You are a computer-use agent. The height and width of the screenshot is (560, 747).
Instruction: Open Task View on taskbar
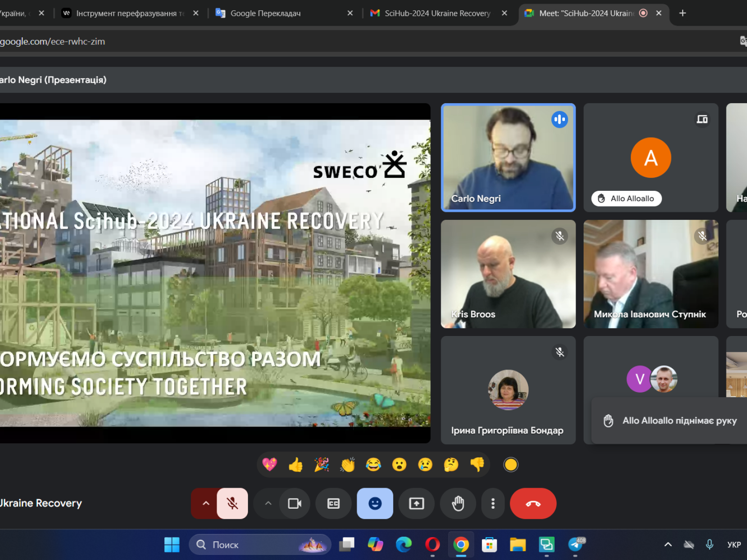point(346,545)
